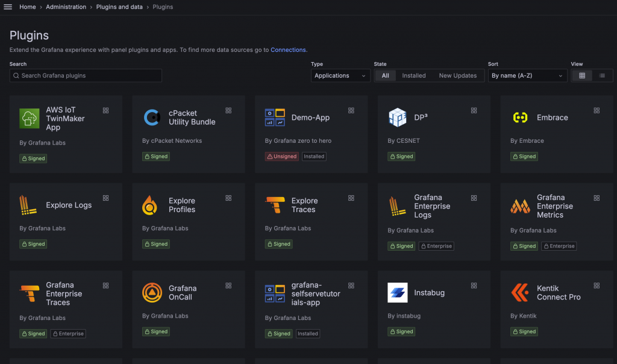Go to Administration breadcrumb
The height and width of the screenshot is (364, 617).
66,7
